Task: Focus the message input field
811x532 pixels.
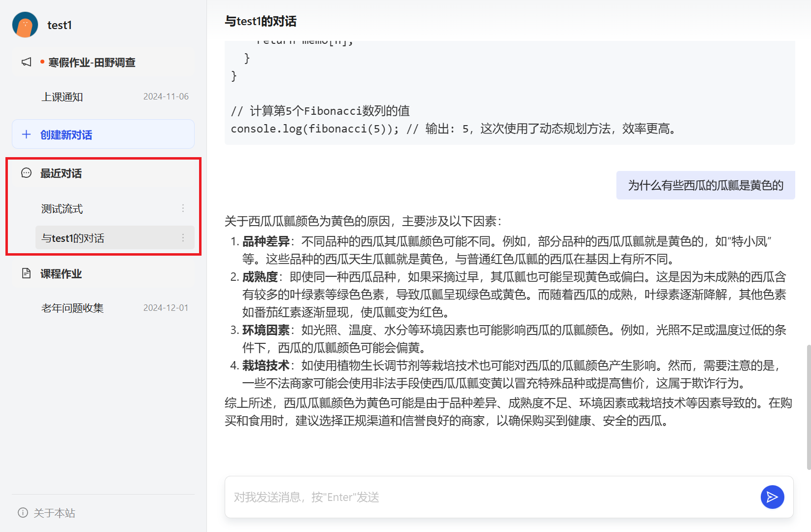Action: [493, 497]
